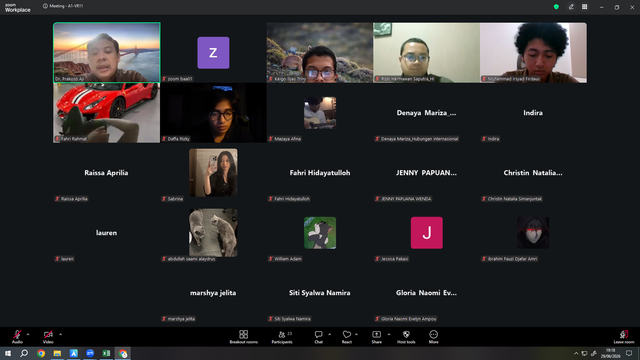Image resolution: width=640 pixels, height=360 pixels.
Task: Click the "marshya jelita" name tile text
Action: 213,293
